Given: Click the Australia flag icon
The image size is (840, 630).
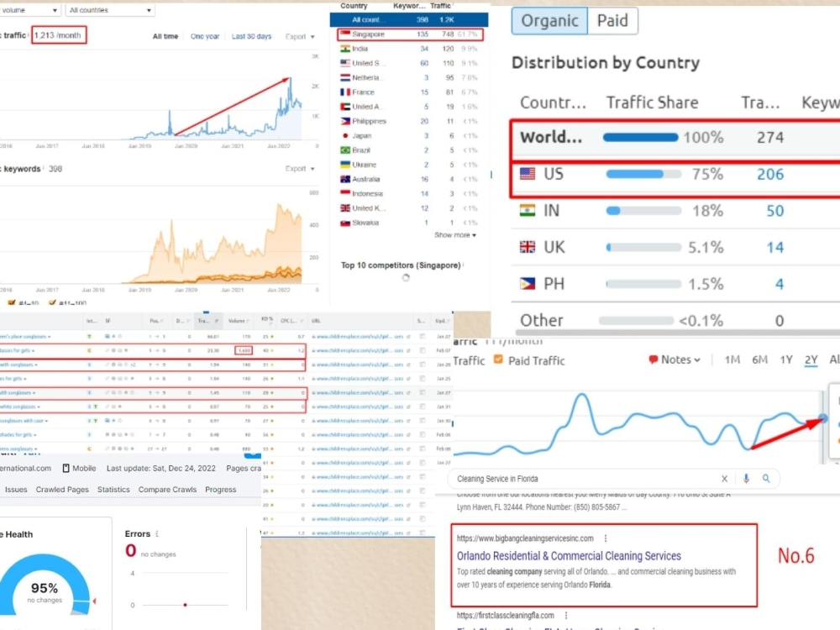Looking at the screenshot, I should (x=345, y=179).
